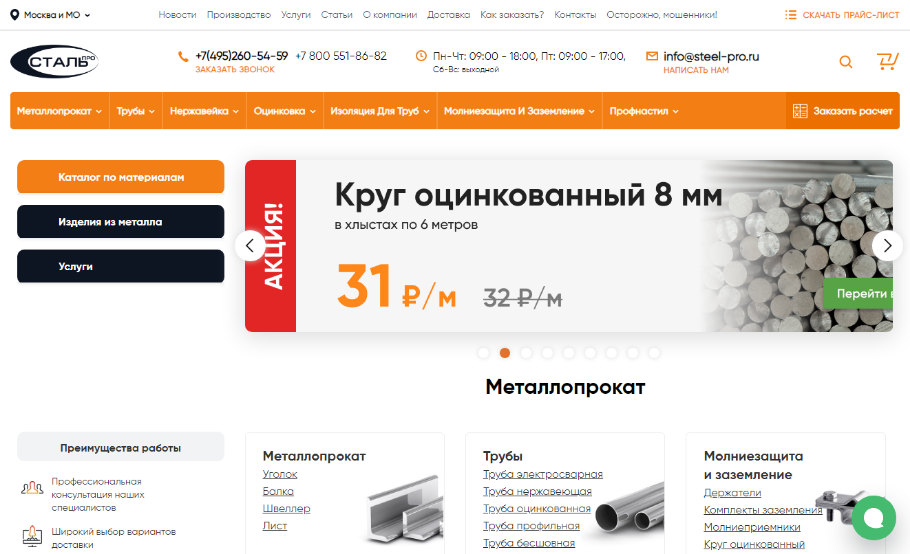910x554 pixels.
Task: Expand the Нержавейка menu dropdown
Action: click(204, 111)
